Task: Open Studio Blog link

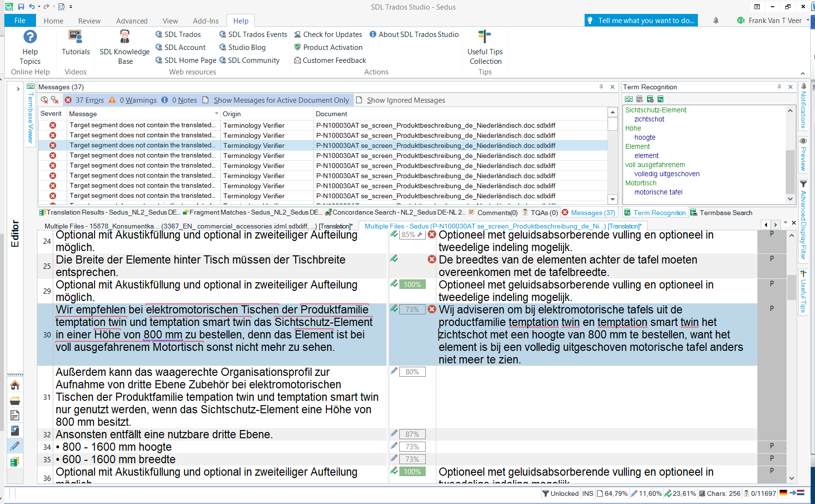Action: pos(242,47)
